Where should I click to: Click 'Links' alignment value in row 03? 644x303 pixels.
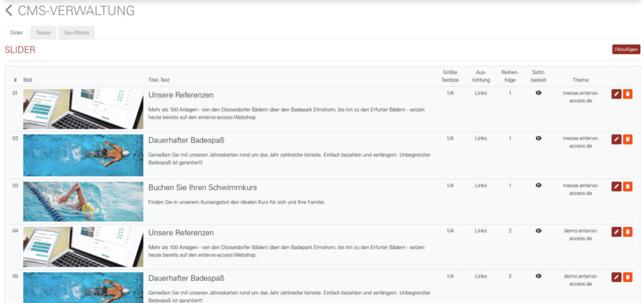tap(481, 185)
